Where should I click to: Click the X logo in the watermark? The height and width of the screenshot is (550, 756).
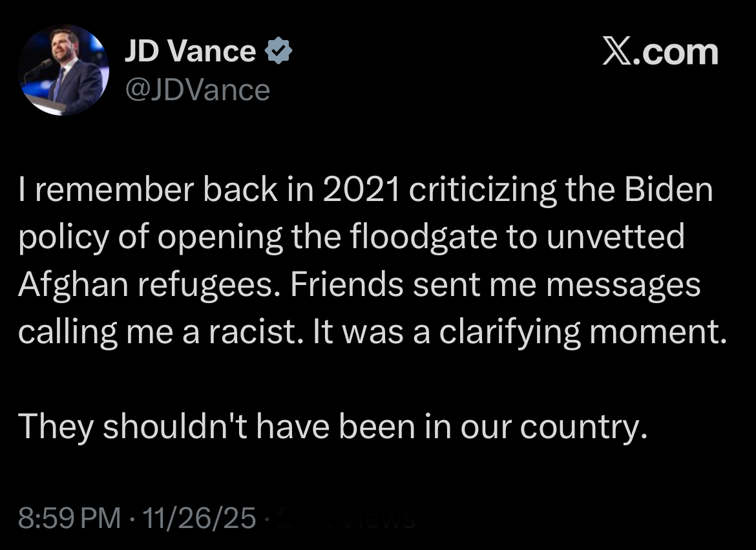click(x=619, y=52)
